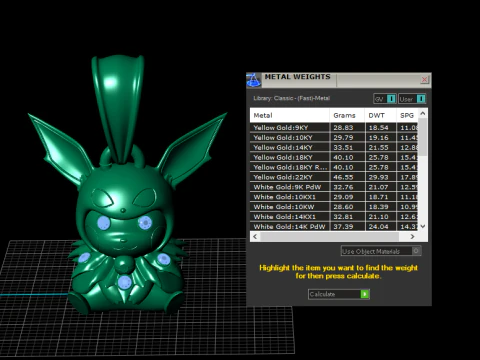Sort by the Metal column header
Viewport: 480px width, 360px height.
(x=289, y=115)
